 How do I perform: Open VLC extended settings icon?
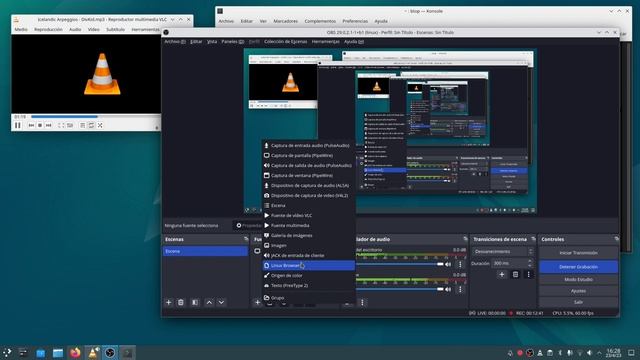70,125
